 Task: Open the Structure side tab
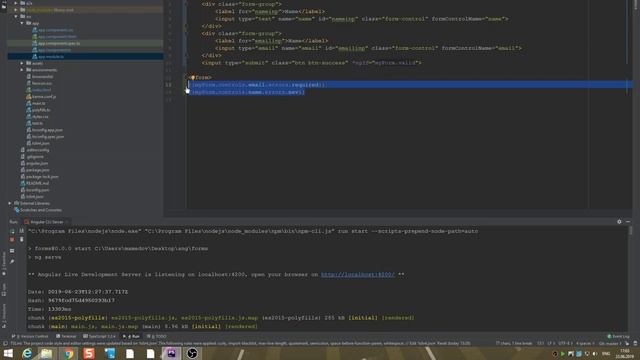point(4,316)
